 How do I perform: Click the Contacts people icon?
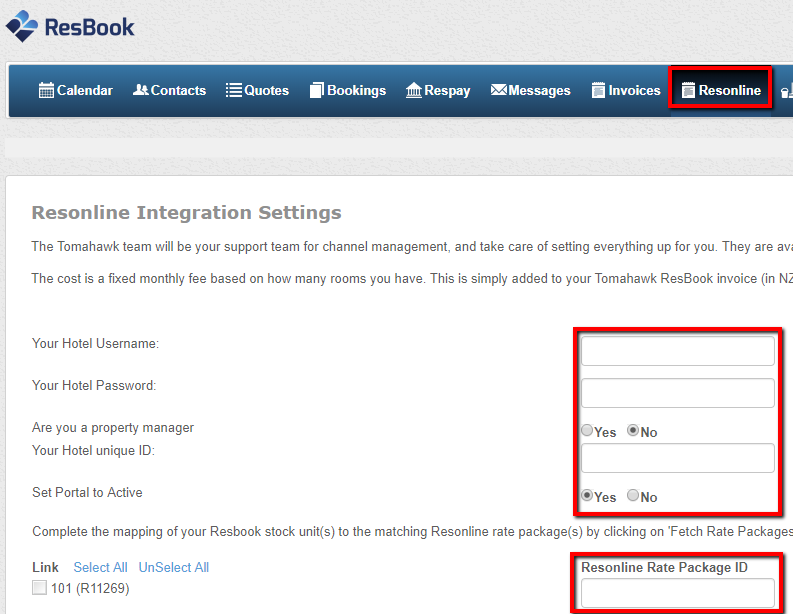[x=140, y=90]
